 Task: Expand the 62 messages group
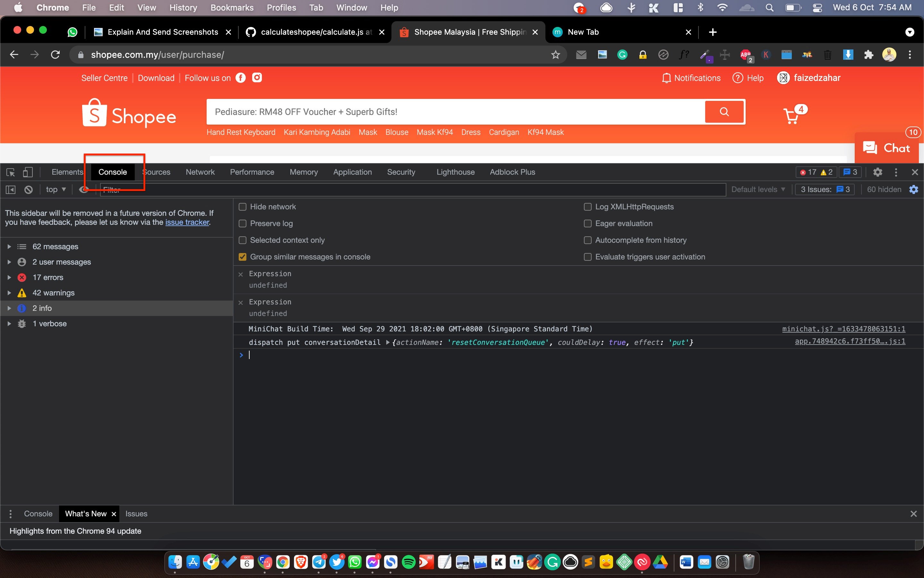click(x=9, y=247)
